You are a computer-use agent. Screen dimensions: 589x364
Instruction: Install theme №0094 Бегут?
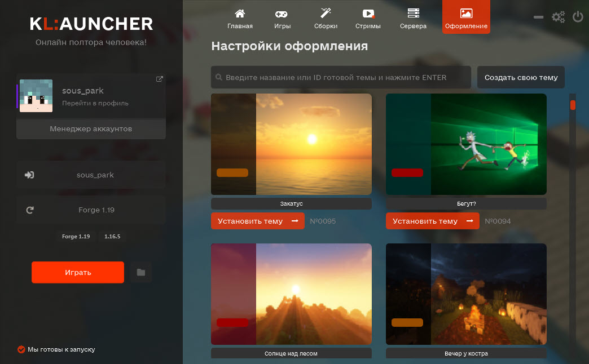432,221
